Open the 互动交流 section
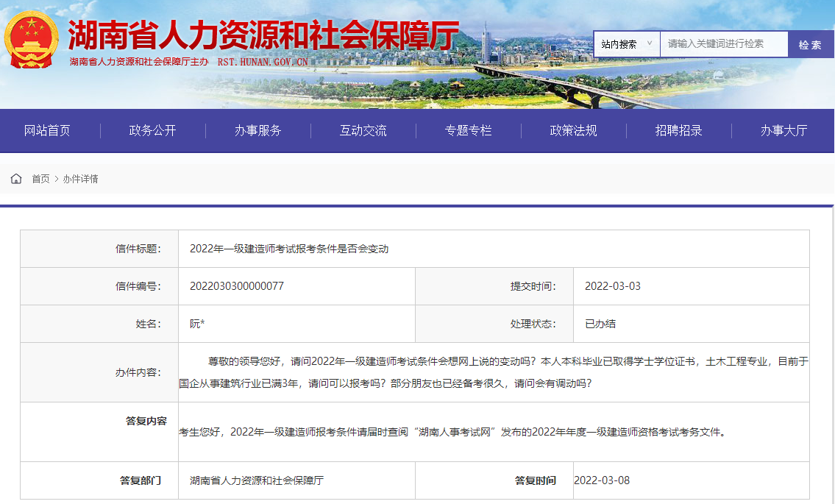 tap(363, 130)
